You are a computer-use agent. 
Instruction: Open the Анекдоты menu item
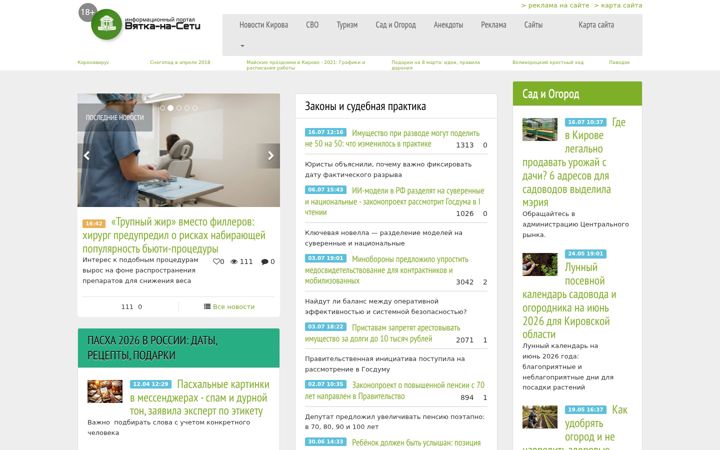coord(448,25)
